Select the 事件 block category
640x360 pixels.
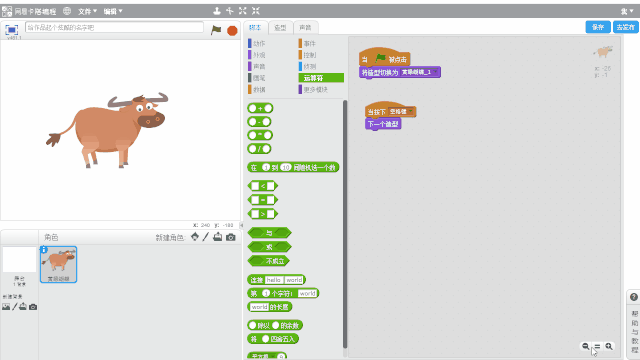point(307,43)
